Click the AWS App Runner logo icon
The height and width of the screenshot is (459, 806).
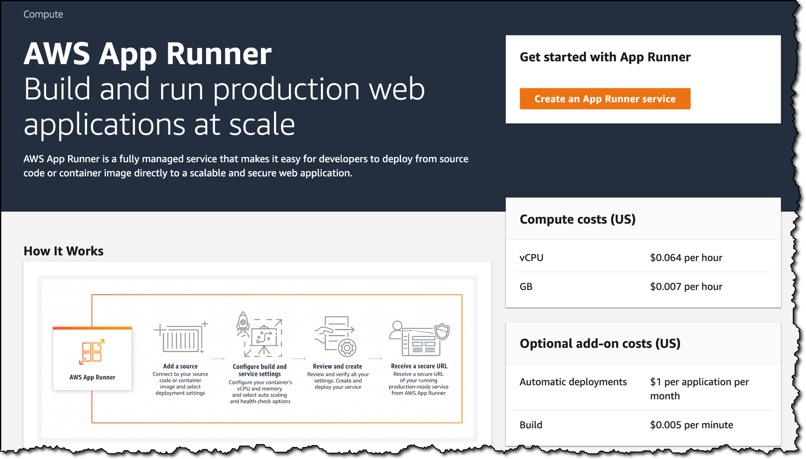pos(92,352)
